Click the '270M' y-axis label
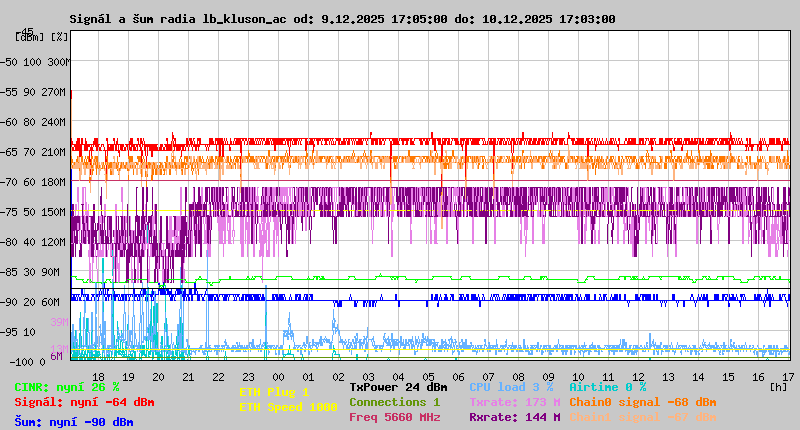 click(57, 92)
